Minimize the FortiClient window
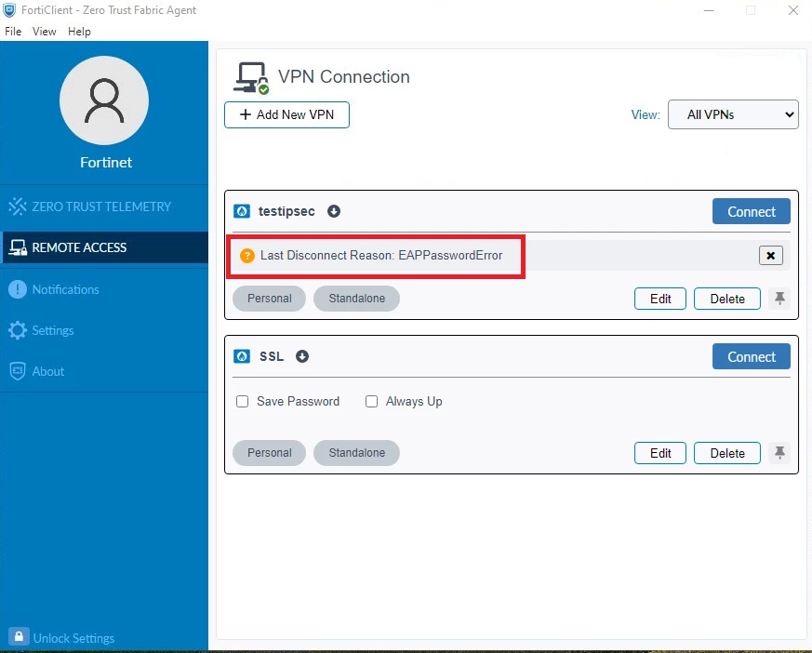This screenshot has width=812, height=653. [709, 10]
